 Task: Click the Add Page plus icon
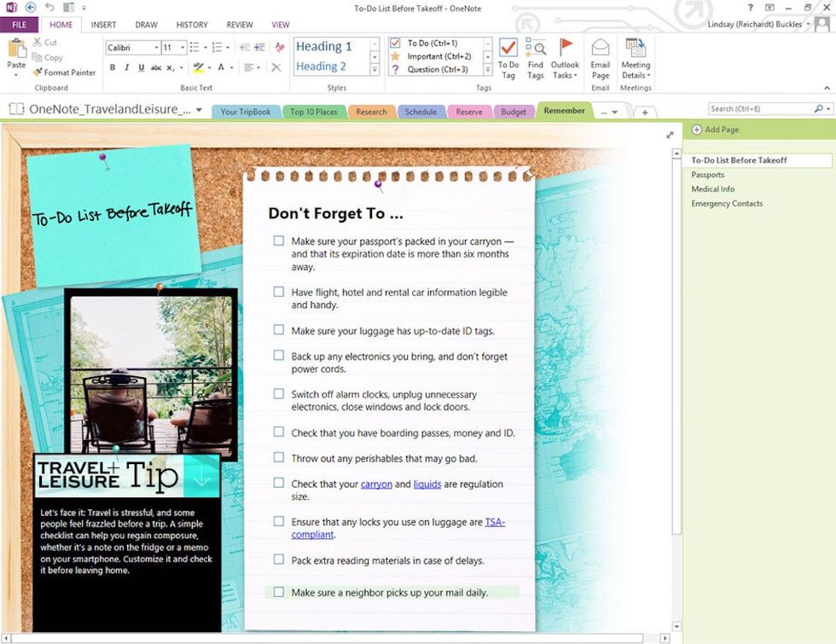(697, 130)
